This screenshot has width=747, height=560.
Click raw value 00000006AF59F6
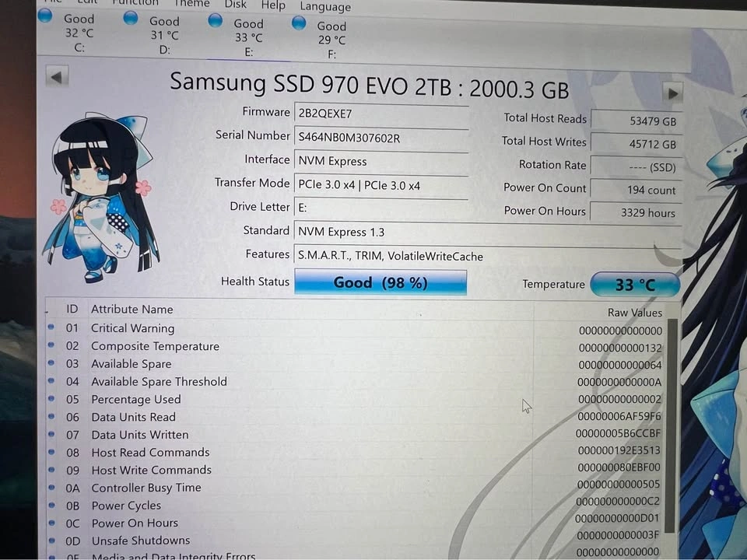pyautogui.click(x=619, y=416)
